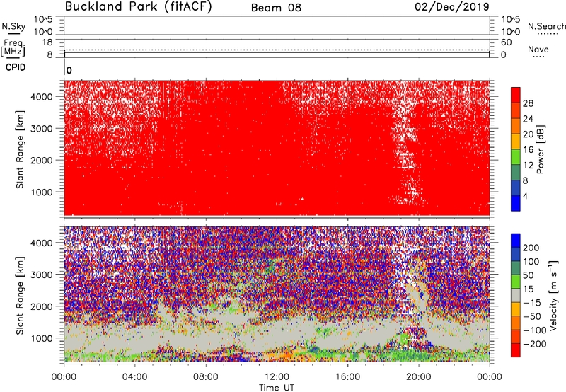Select the Beam 08 heading
This screenshot has height=392, width=566.
coord(276,8)
